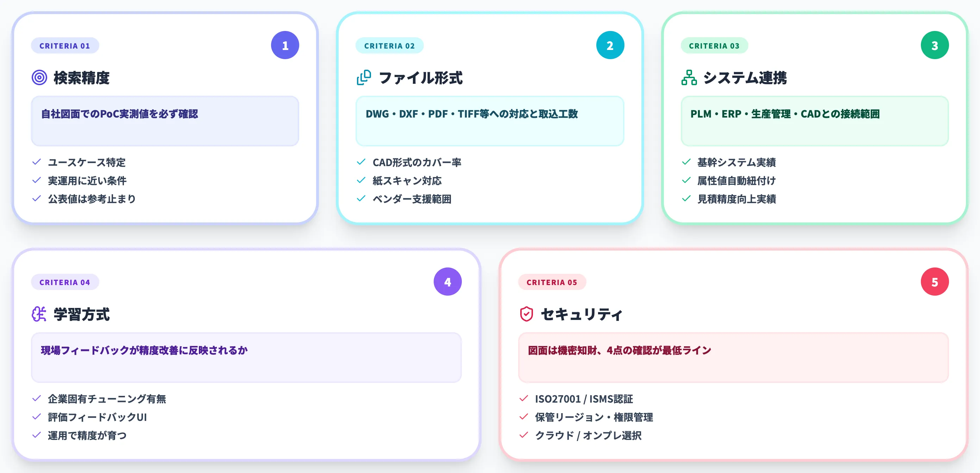The height and width of the screenshot is (473, 980).
Task: Select the CRITERIA 01 label tab
Action: (x=65, y=46)
